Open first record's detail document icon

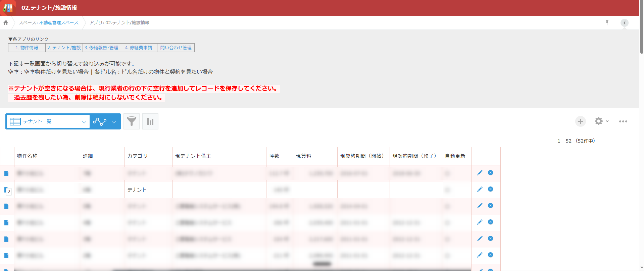6,173
